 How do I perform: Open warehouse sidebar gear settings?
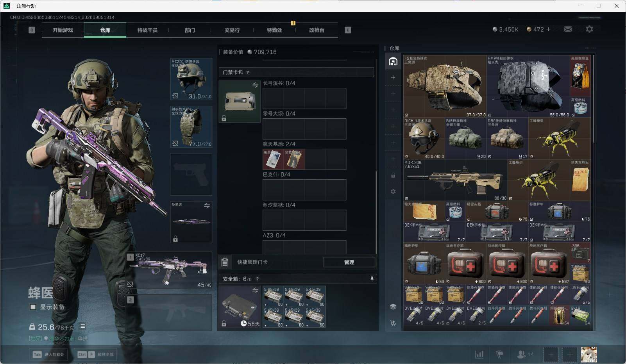(x=393, y=191)
